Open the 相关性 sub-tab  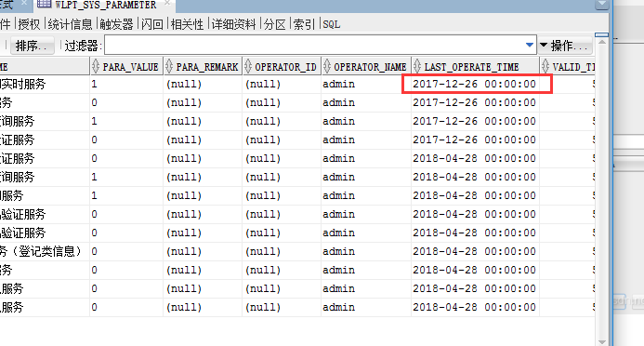187,25
